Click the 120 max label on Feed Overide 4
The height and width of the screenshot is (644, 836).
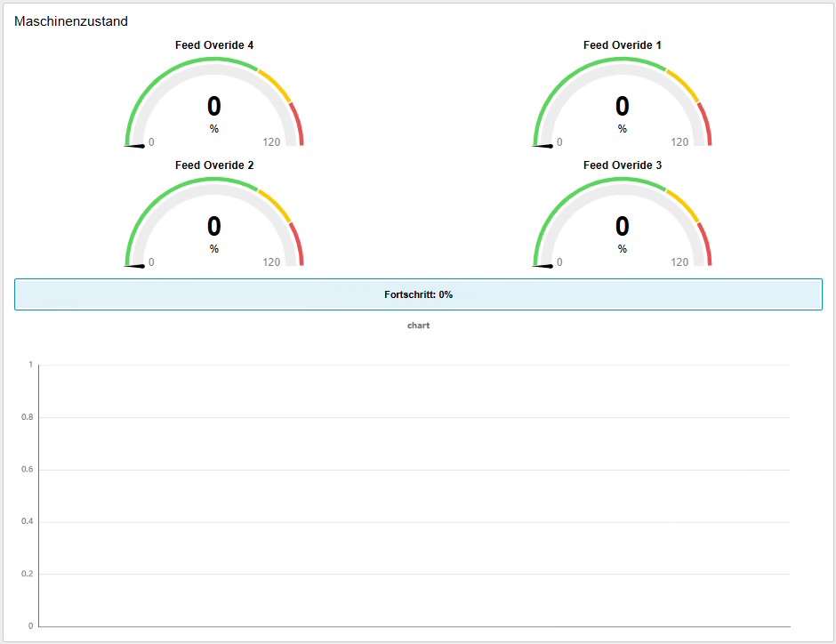tap(271, 142)
